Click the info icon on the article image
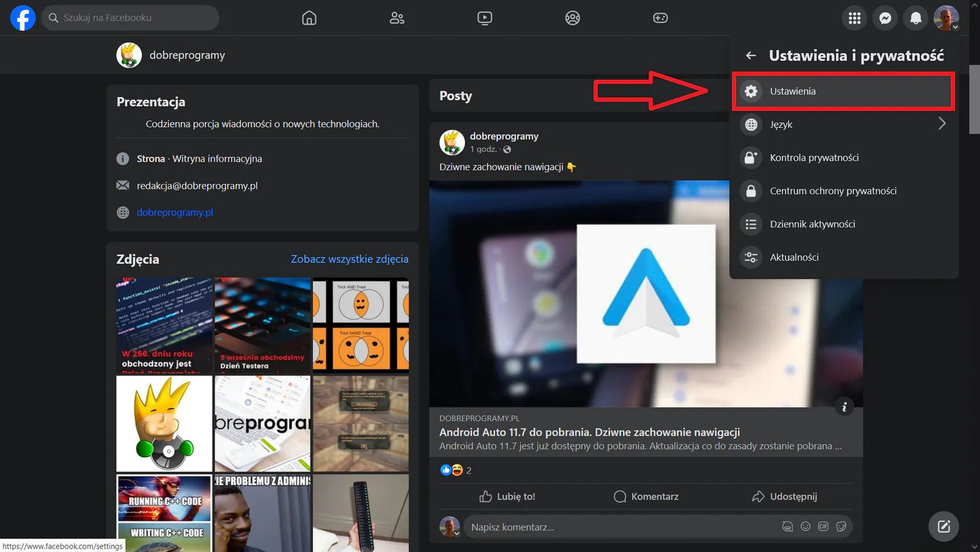 coord(844,407)
